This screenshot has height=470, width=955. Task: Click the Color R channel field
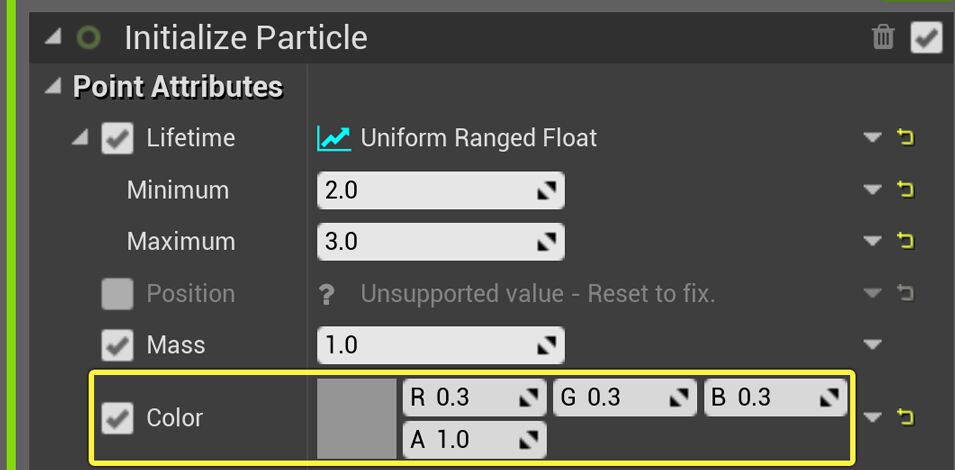click(x=460, y=398)
